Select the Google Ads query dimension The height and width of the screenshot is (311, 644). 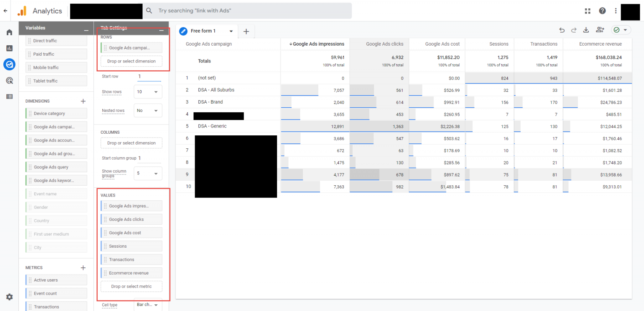56,167
